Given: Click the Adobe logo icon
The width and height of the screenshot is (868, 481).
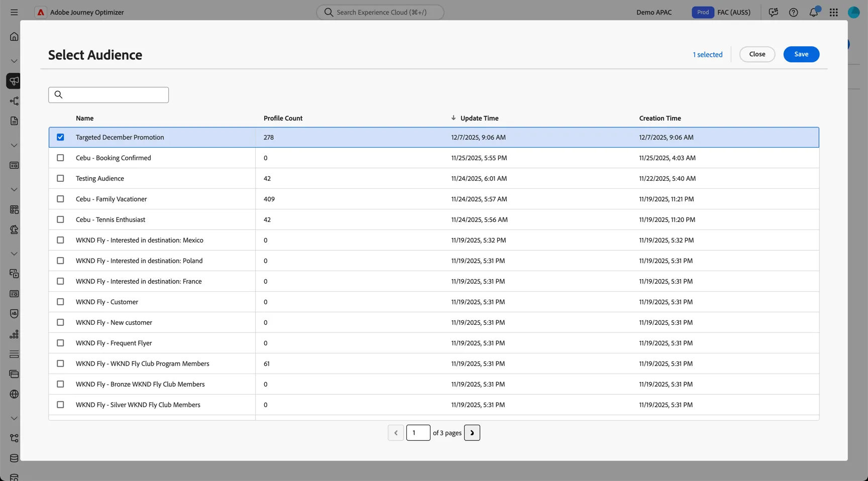Looking at the screenshot, I should (x=41, y=12).
